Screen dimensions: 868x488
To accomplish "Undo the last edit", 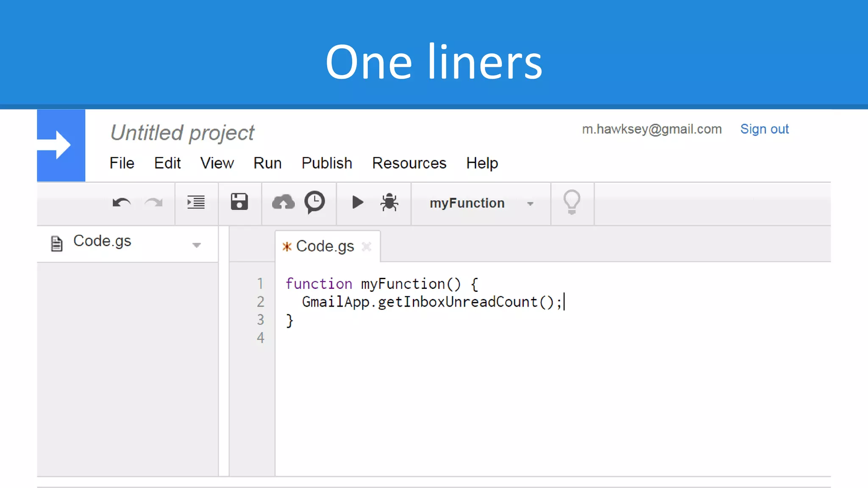I will (x=122, y=203).
